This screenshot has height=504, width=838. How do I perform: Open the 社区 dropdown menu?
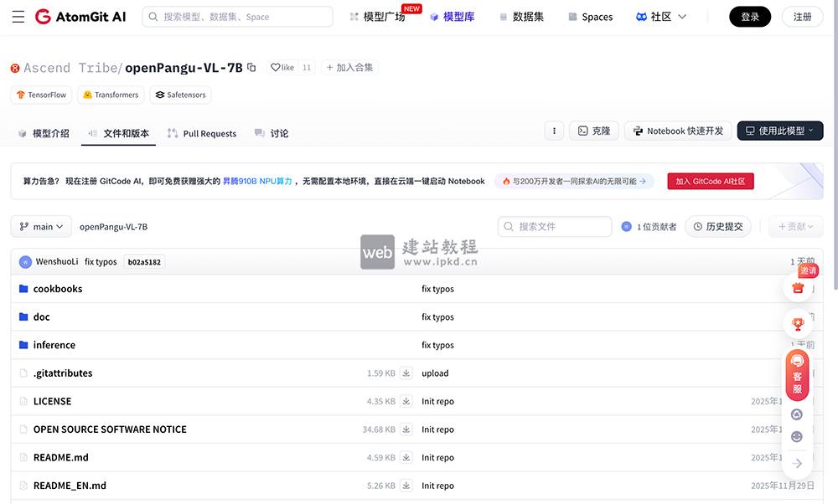(660, 16)
